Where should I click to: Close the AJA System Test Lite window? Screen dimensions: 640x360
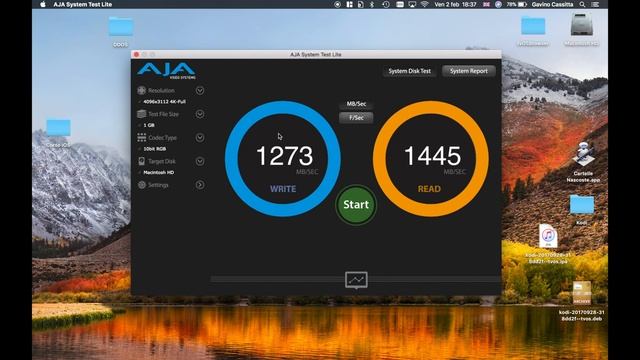pyautogui.click(x=136, y=54)
